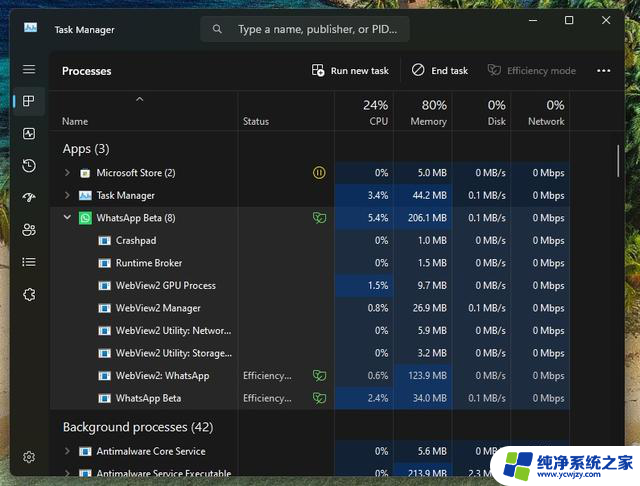The width and height of the screenshot is (640, 486).
Task: Click the Apps (3) group heading
Action: click(x=86, y=149)
